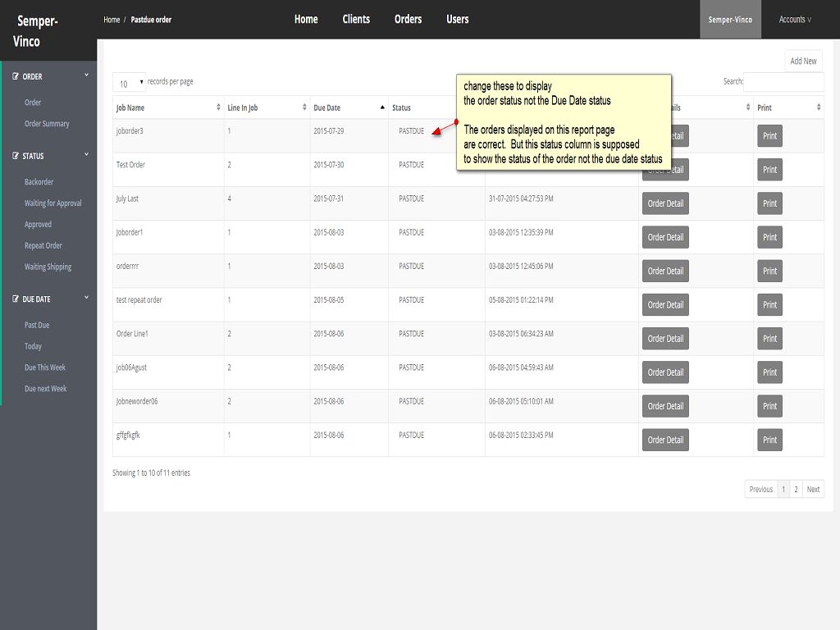The image size is (840, 630).
Task: Click Print for July Last row
Action: [769, 203]
